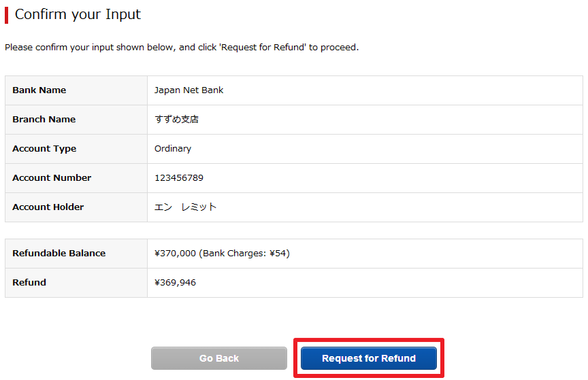The image size is (588, 380).
Task: Select the Branch Name value すずめ支店
Action: pos(177,120)
